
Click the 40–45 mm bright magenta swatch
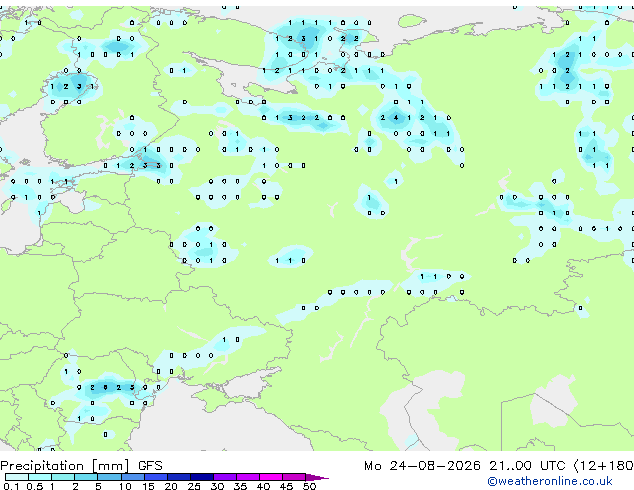[271, 477]
